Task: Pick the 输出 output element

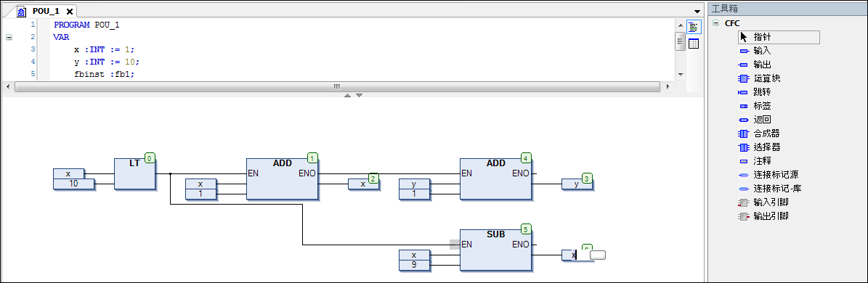Action: click(x=762, y=65)
